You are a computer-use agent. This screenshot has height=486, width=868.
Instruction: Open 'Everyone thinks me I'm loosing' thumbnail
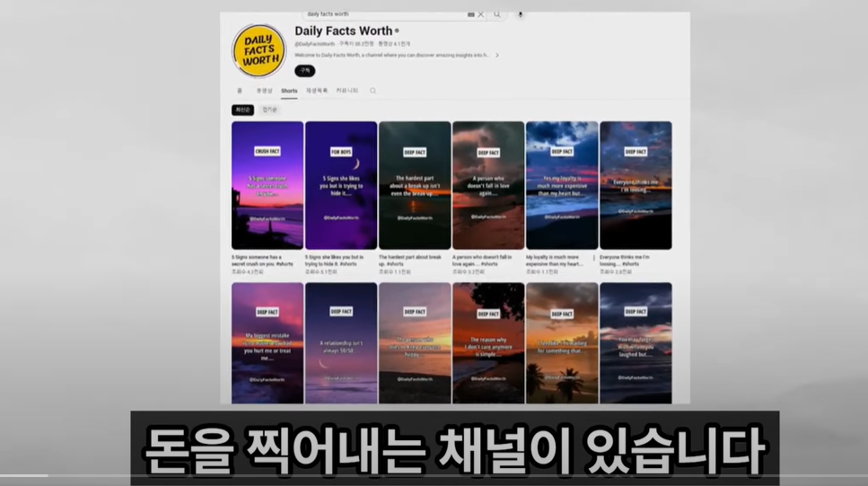[636, 186]
